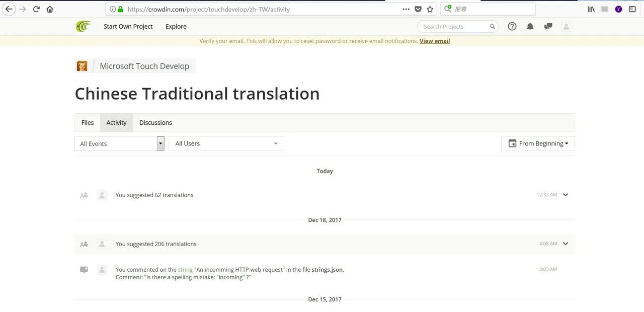Select the Activity tab
The width and height of the screenshot is (644, 312).
tap(116, 123)
